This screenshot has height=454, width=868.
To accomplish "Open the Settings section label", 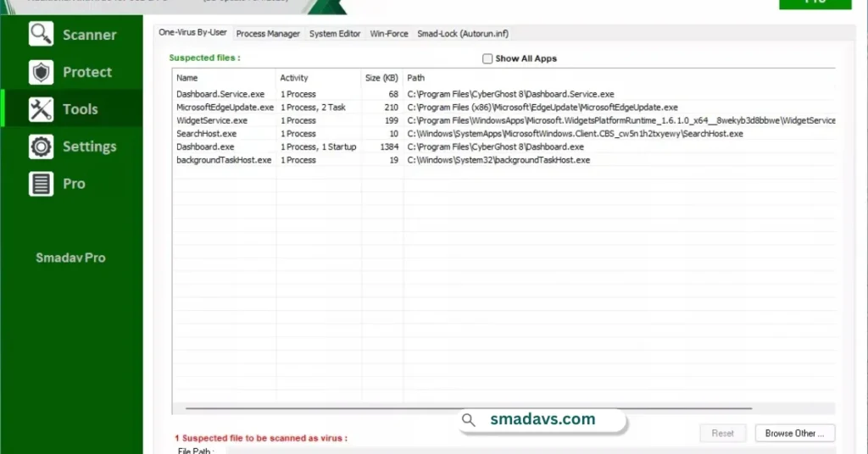I will (x=90, y=147).
